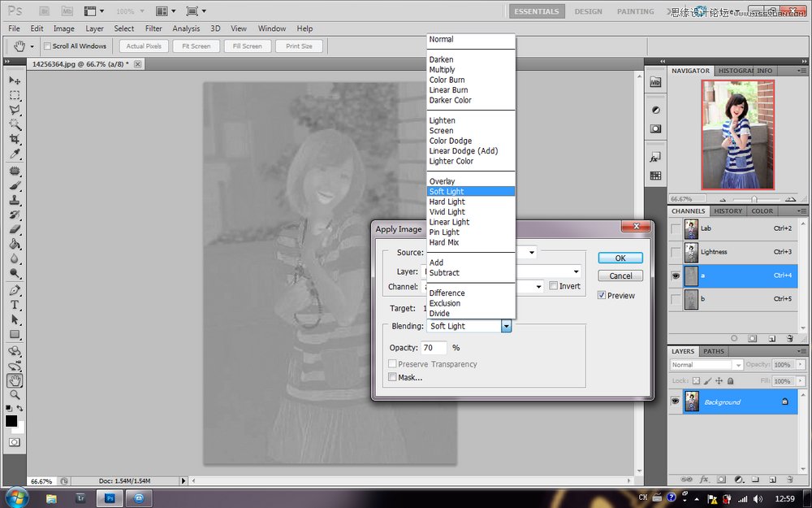This screenshot has height=508, width=812.
Task: Expand the Layer dropdown in Apply Image
Action: coord(577,271)
